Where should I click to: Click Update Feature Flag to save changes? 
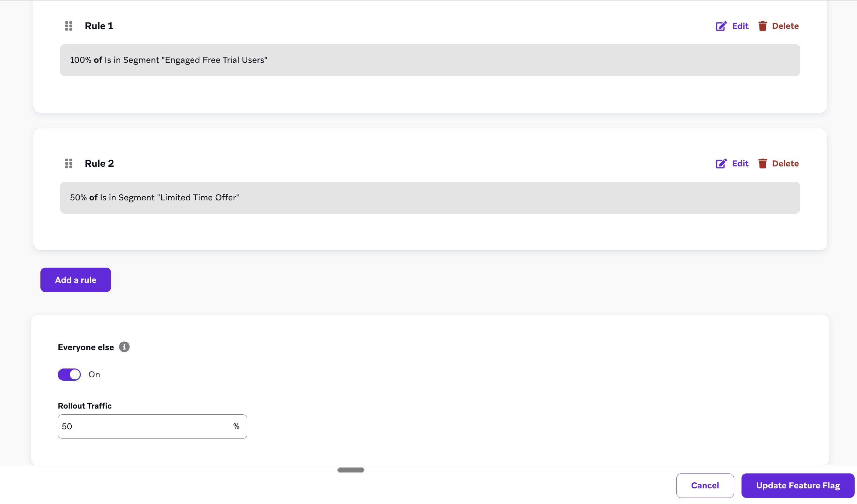(x=798, y=485)
